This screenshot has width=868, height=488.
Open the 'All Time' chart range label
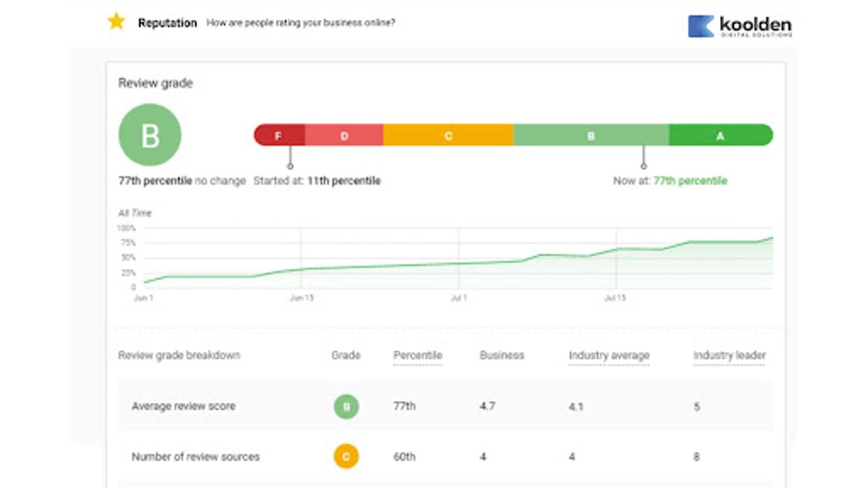pos(135,213)
